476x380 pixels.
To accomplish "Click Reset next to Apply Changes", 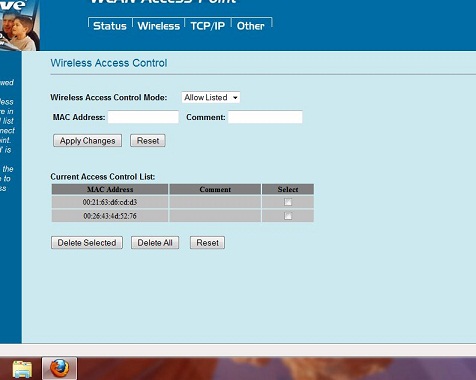I will (148, 141).
